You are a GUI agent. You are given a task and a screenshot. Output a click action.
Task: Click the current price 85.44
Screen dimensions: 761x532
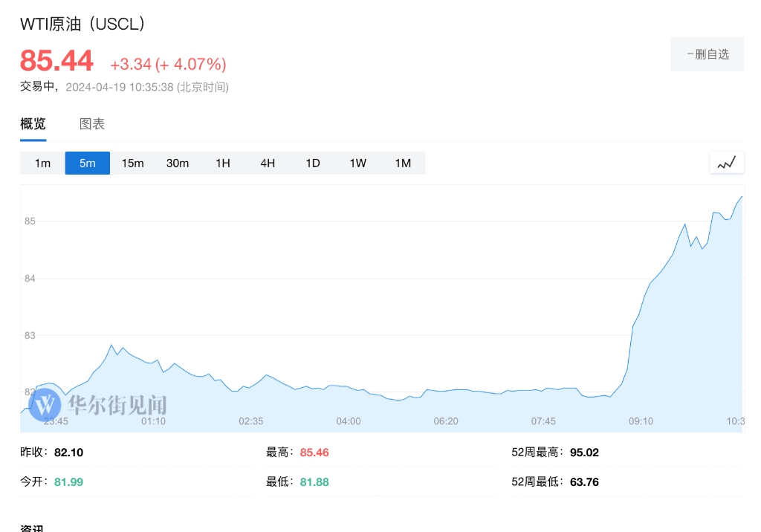56,61
